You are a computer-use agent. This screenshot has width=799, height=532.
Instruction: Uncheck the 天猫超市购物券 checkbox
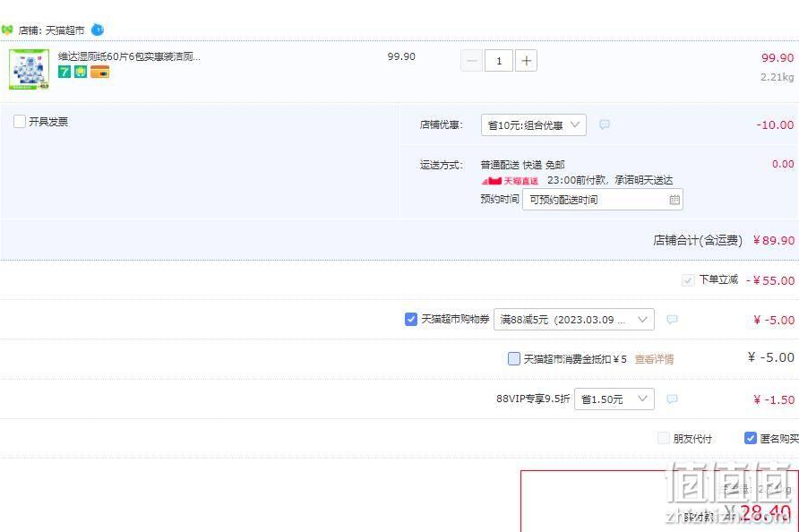click(x=411, y=320)
